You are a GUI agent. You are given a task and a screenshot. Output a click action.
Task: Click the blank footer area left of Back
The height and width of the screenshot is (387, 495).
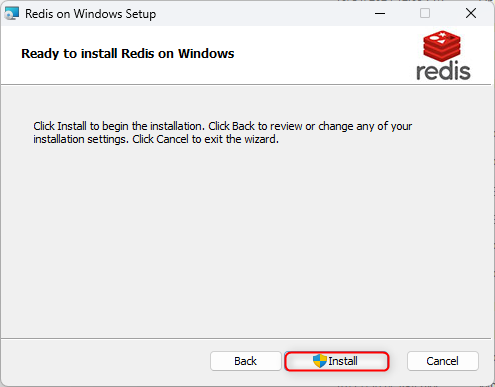click(105, 361)
